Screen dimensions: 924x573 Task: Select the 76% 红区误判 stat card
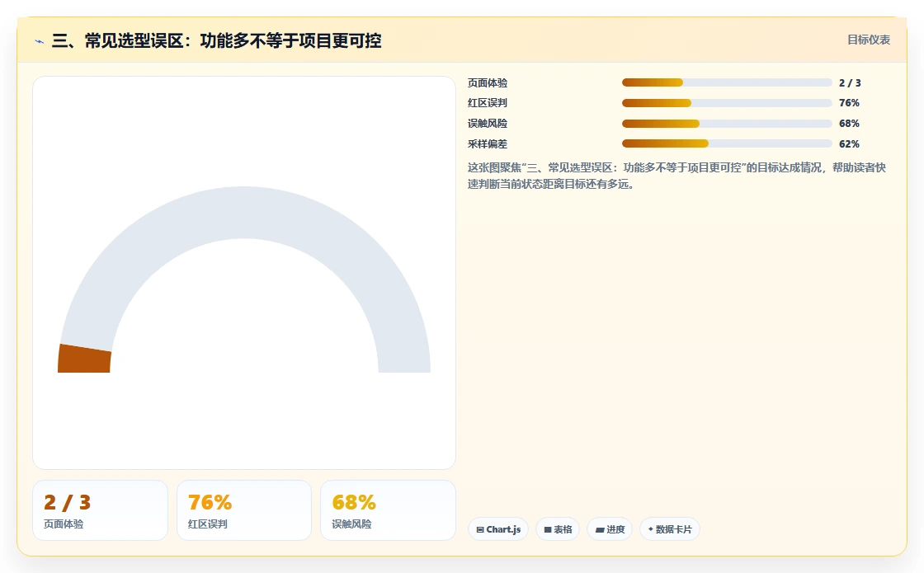click(x=244, y=510)
